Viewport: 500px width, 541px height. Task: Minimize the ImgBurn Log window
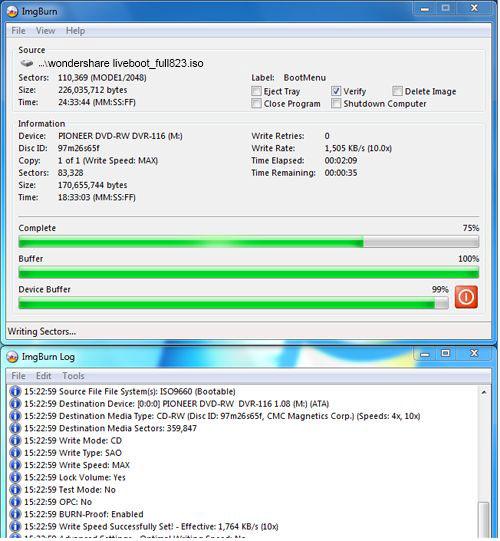[425, 354]
